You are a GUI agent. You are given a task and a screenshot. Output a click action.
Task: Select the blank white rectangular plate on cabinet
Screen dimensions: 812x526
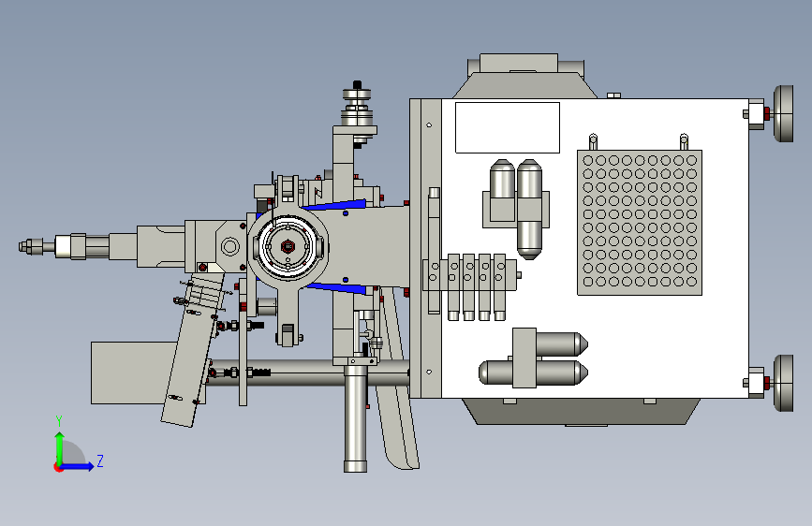click(x=508, y=127)
